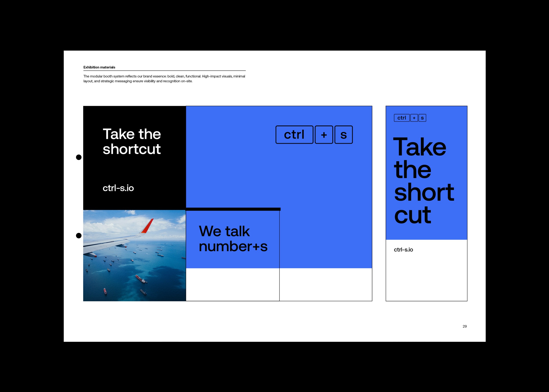
Task: Click small 's' key on vertical banner
Action: [x=422, y=118]
